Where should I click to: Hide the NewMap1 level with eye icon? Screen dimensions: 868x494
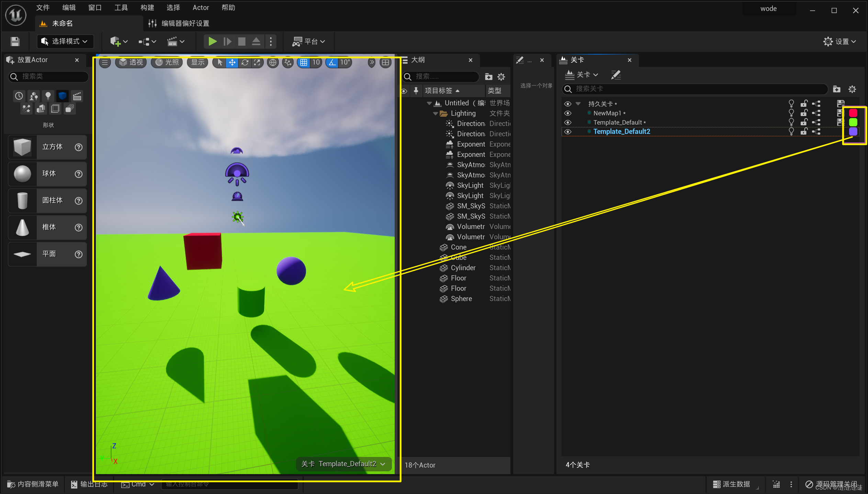tap(568, 113)
